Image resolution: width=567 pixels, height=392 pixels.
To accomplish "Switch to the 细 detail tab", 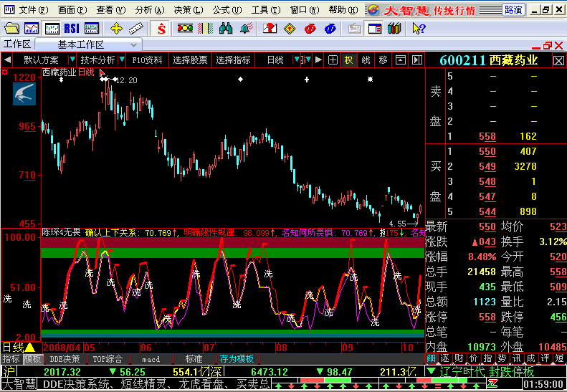I will (x=431, y=358).
